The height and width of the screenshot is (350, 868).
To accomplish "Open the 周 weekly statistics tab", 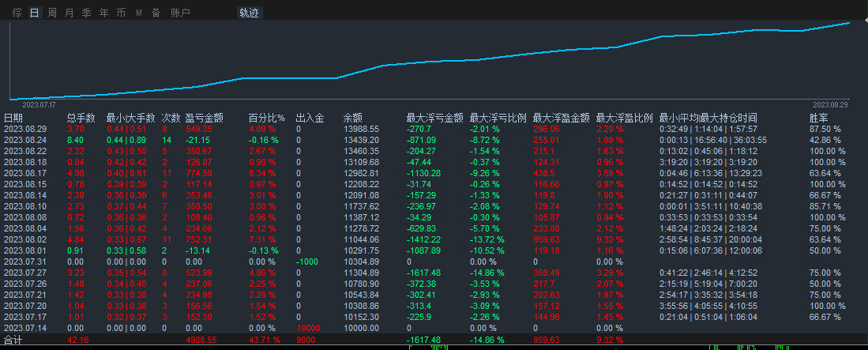I will 52,13.
